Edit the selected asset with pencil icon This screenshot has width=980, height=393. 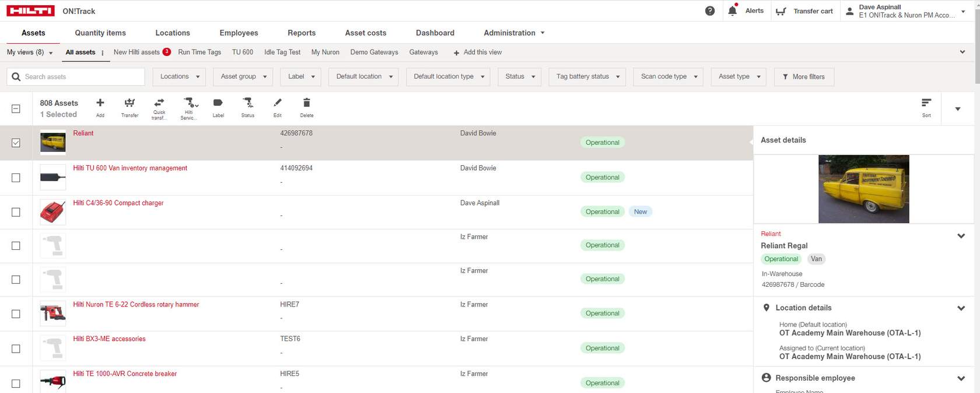pyautogui.click(x=278, y=107)
